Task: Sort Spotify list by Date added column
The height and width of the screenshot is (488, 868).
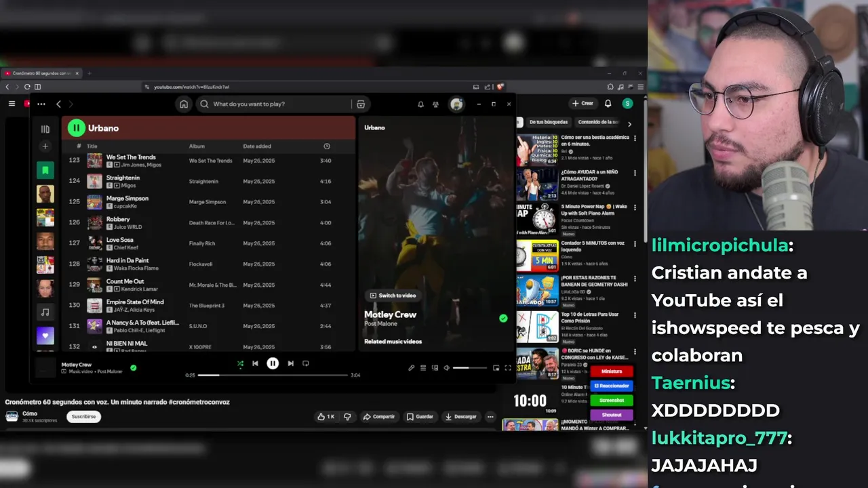Action: click(x=257, y=146)
